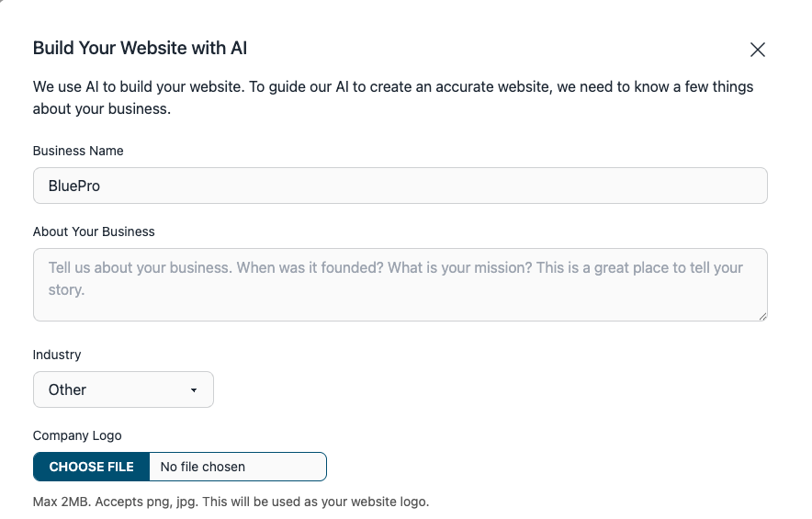
Task: Click the Business Name label
Action: coord(78,151)
